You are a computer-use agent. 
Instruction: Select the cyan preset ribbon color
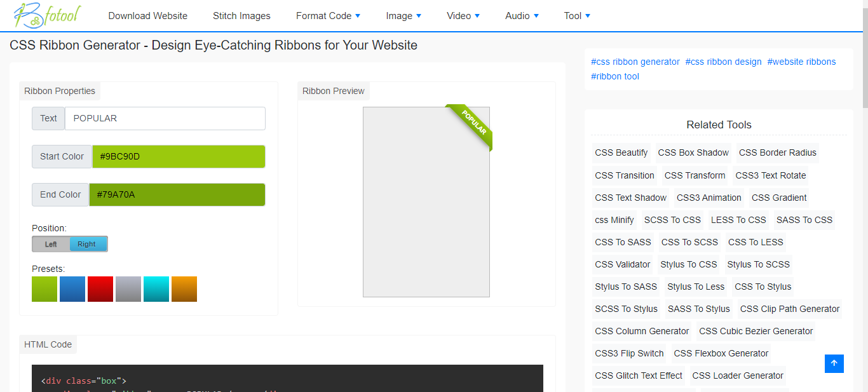156,289
